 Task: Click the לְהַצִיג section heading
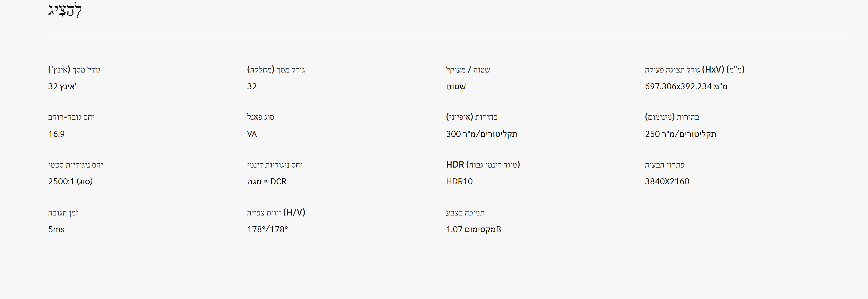pos(65,10)
